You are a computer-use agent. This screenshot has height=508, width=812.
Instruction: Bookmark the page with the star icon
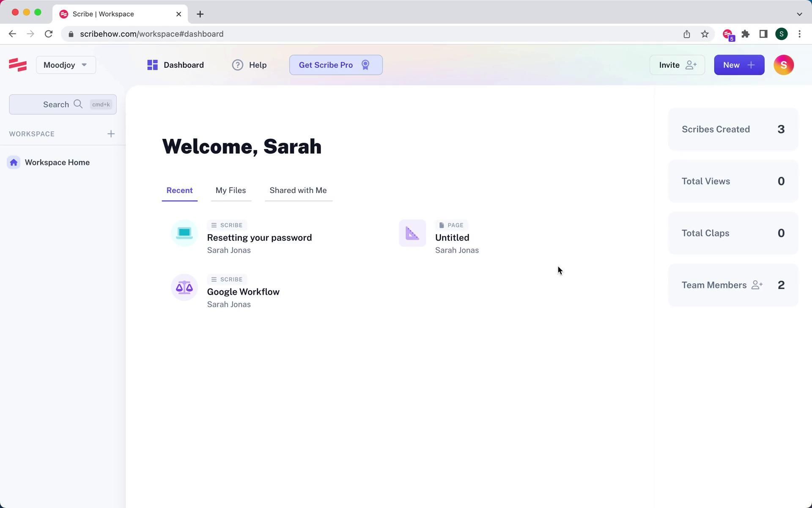(x=705, y=34)
